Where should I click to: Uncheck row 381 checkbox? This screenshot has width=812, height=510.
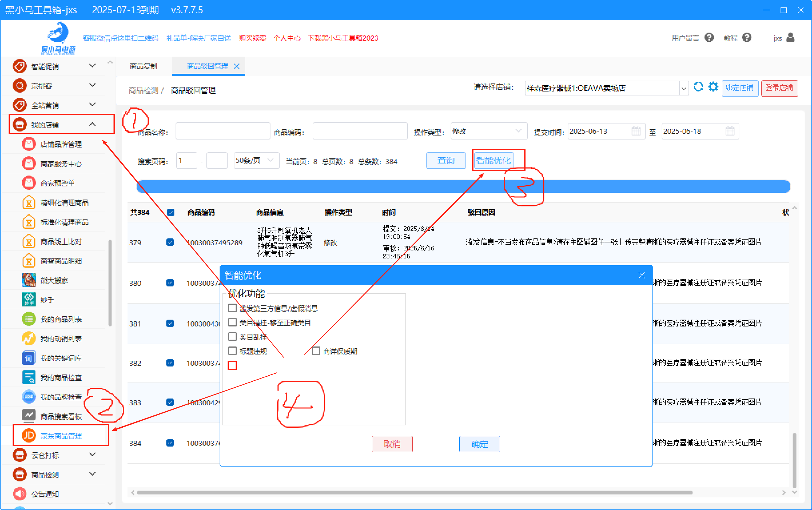click(x=170, y=324)
